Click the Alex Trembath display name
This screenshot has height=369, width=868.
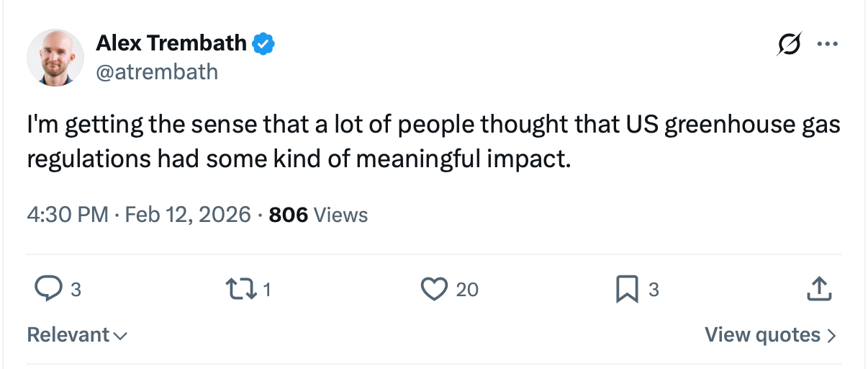(171, 43)
